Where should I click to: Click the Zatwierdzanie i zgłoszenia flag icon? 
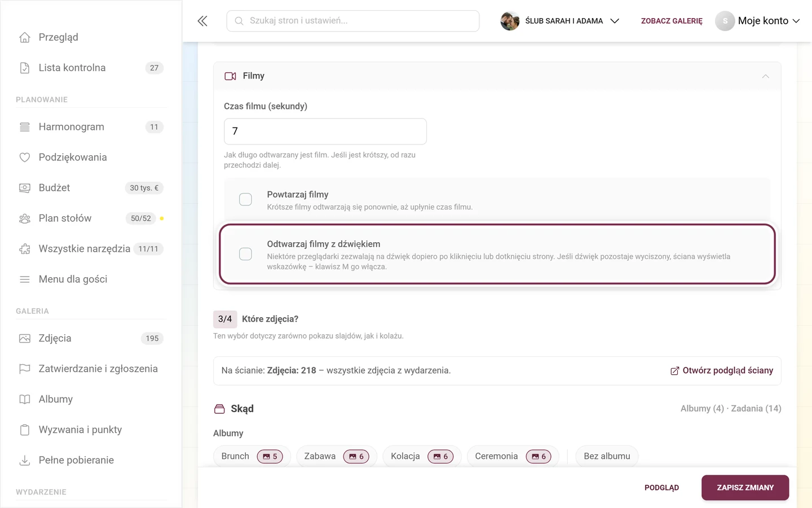click(x=25, y=369)
